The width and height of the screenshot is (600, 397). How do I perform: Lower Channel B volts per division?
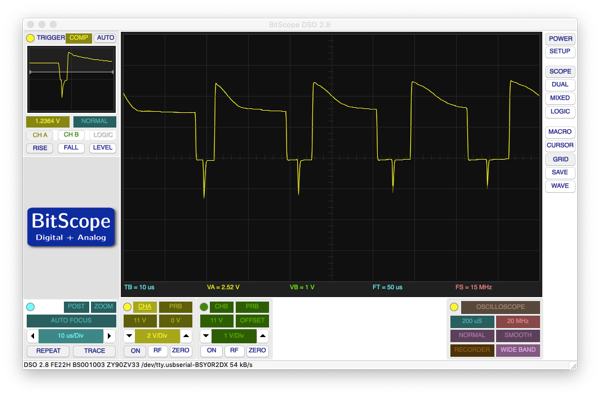pyautogui.click(x=206, y=336)
